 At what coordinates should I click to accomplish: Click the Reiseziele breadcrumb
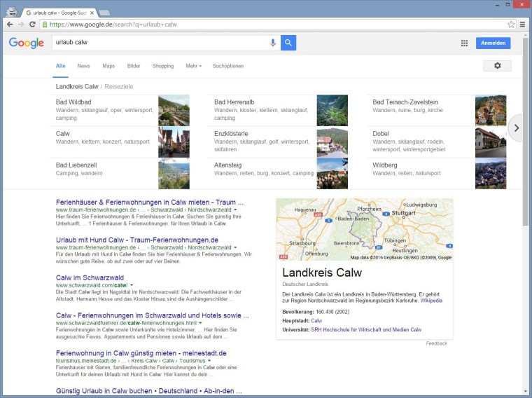pyautogui.click(x=119, y=87)
